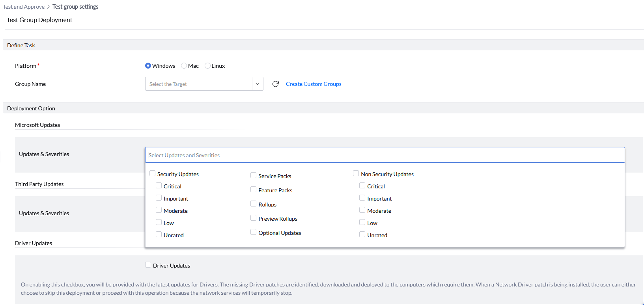Screen dimensions: 644x305
Task: Focus the Select Updates and Severities field
Action: pos(385,155)
